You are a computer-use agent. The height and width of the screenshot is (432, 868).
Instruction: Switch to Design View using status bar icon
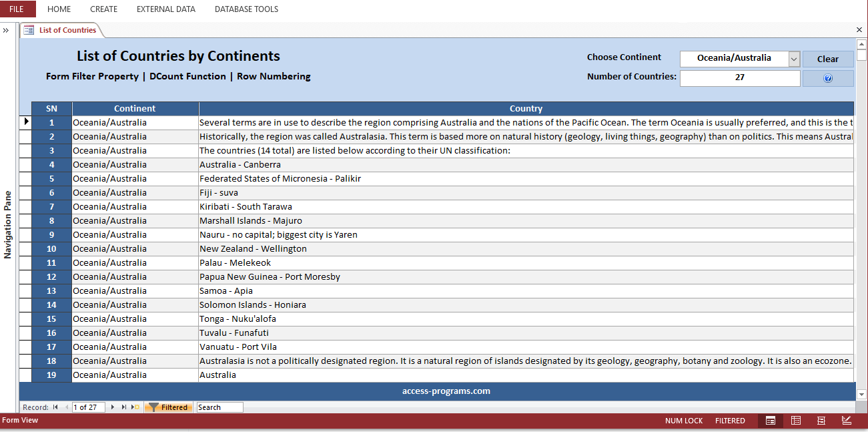[846, 421]
